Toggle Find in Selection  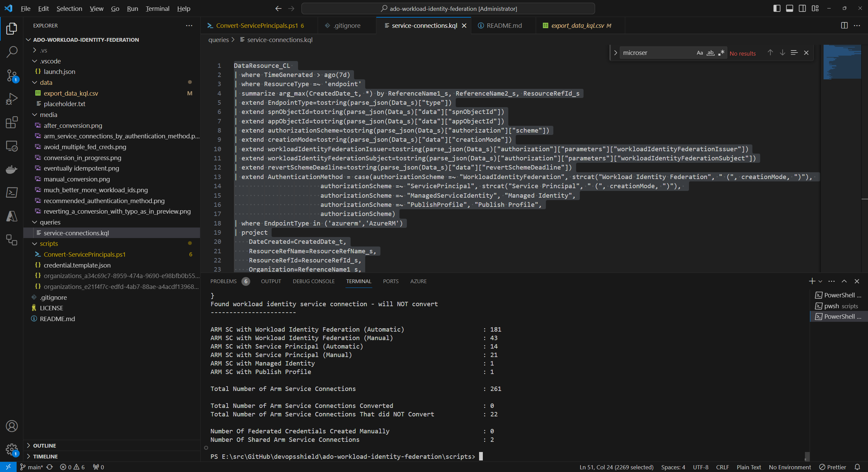(794, 53)
